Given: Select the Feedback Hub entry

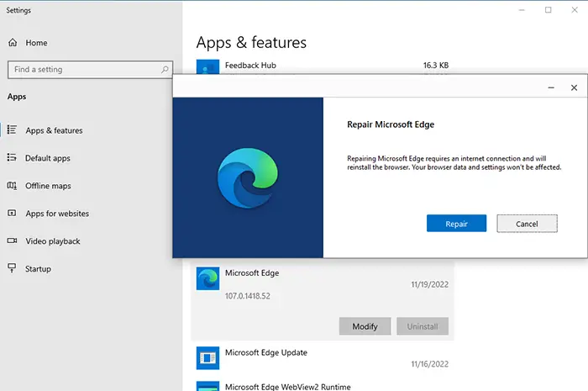Looking at the screenshot, I should coord(250,66).
